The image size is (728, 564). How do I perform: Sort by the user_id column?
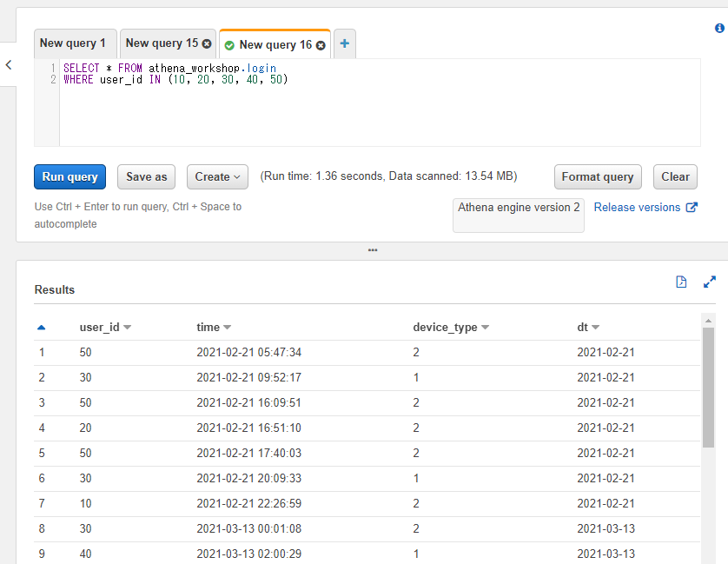(105, 327)
